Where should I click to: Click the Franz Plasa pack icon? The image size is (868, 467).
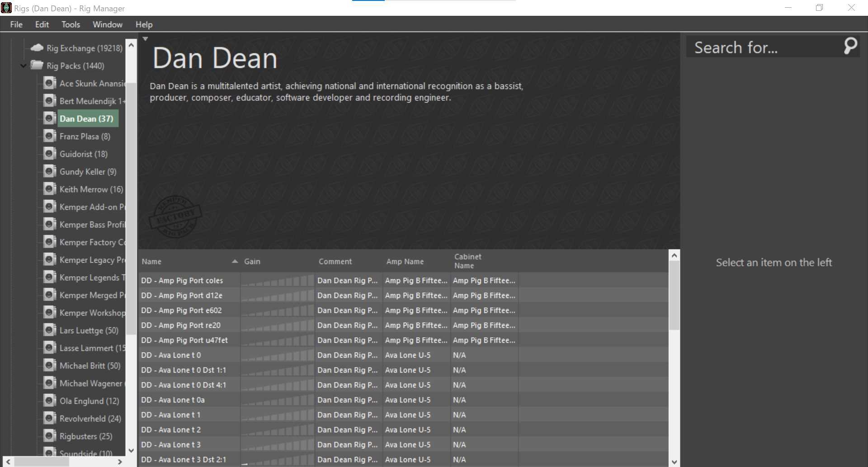[50, 136]
